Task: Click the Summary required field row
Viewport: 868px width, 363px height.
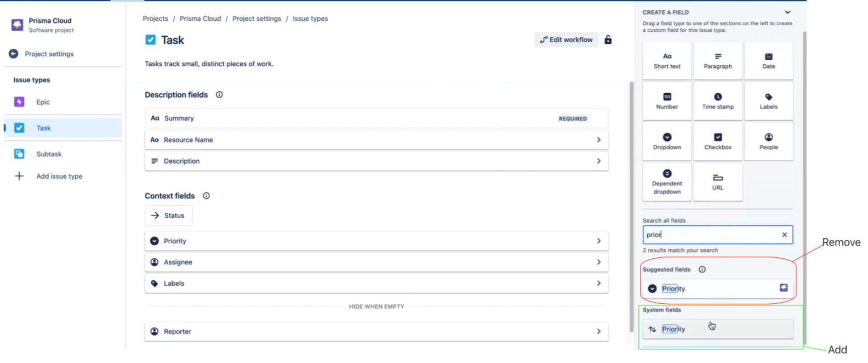Action: pyautogui.click(x=376, y=118)
